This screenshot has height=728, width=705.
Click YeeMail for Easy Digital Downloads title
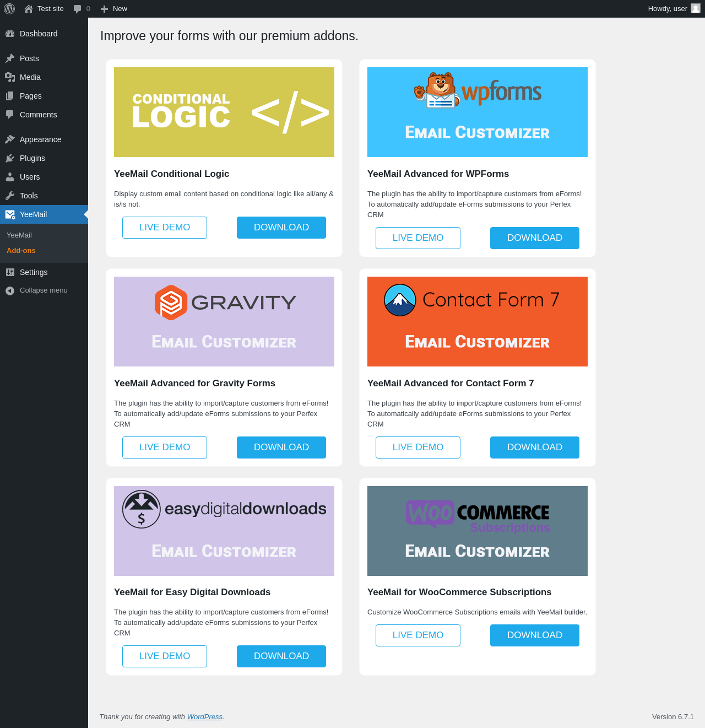(x=192, y=592)
